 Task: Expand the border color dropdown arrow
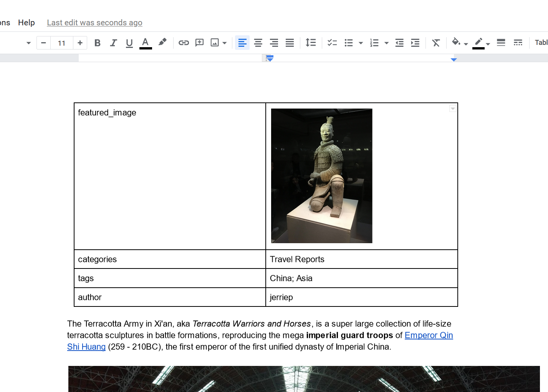point(488,44)
